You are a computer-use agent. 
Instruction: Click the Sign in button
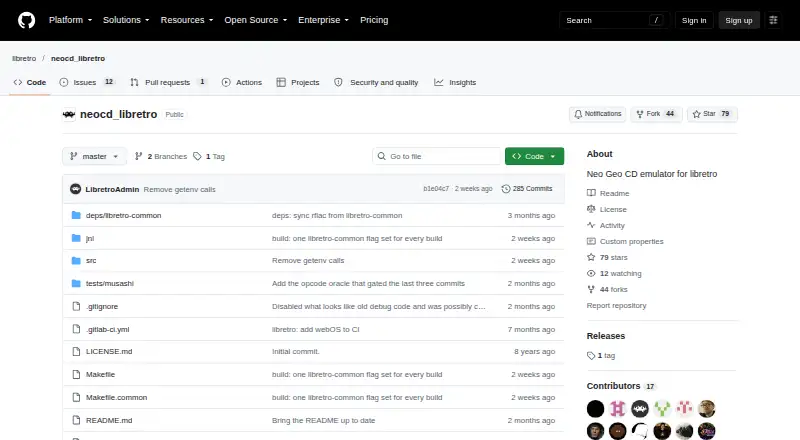[694, 20]
